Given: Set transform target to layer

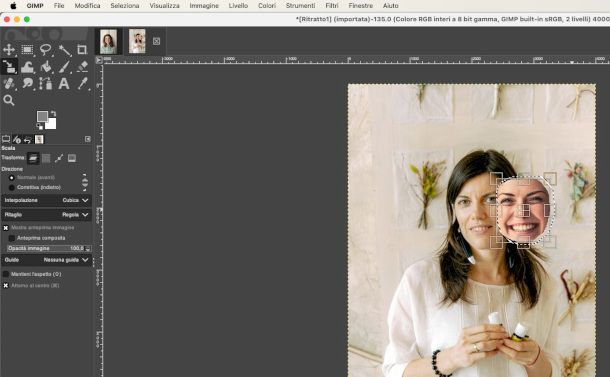Looking at the screenshot, I should pyautogui.click(x=33, y=158).
